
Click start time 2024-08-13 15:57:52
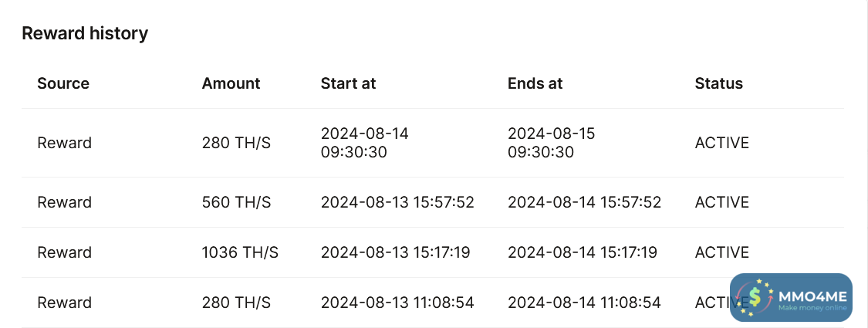coord(397,202)
